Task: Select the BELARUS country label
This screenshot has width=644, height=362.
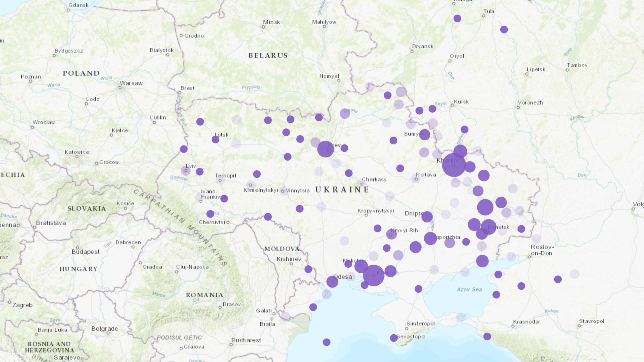Action: tap(268, 56)
